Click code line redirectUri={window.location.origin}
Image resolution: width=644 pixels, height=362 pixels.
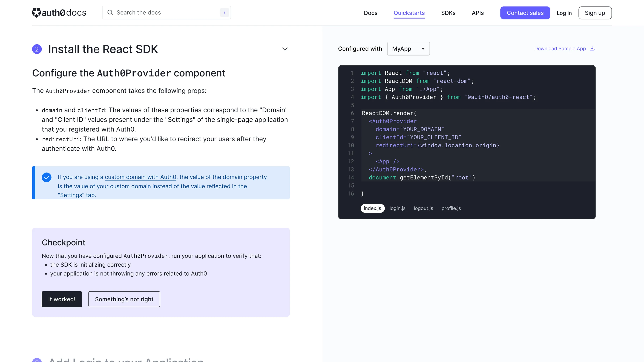pyautogui.click(x=437, y=145)
